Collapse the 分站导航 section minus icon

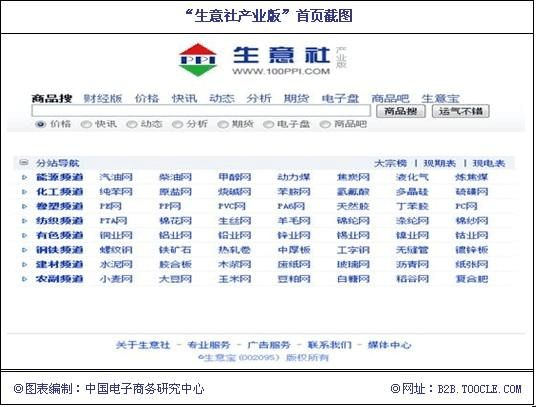click(24, 162)
